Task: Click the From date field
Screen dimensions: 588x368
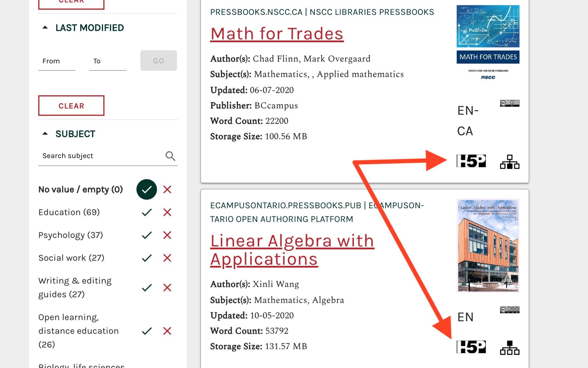Action: (x=56, y=61)
